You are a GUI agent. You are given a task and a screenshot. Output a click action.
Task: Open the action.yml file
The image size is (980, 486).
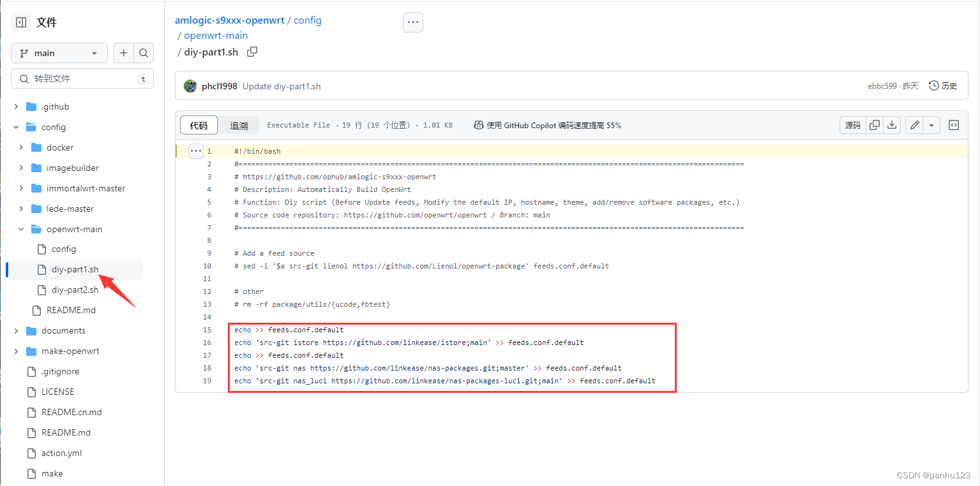[61, 453]
